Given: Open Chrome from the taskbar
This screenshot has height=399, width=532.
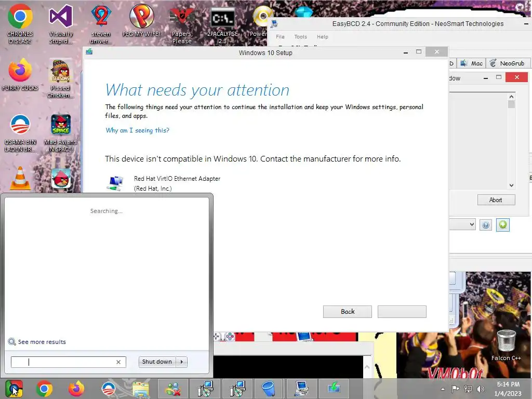Looking at the screenshot, I should (x=44, y=389).
